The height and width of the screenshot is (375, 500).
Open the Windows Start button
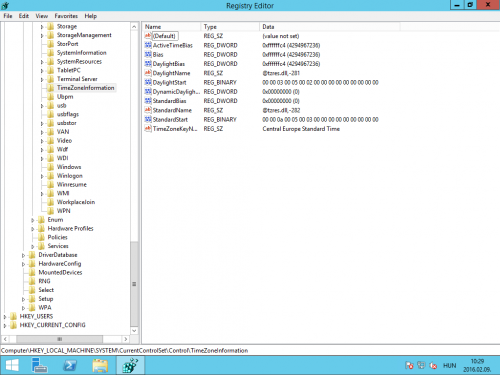click(x=12, y=365)
